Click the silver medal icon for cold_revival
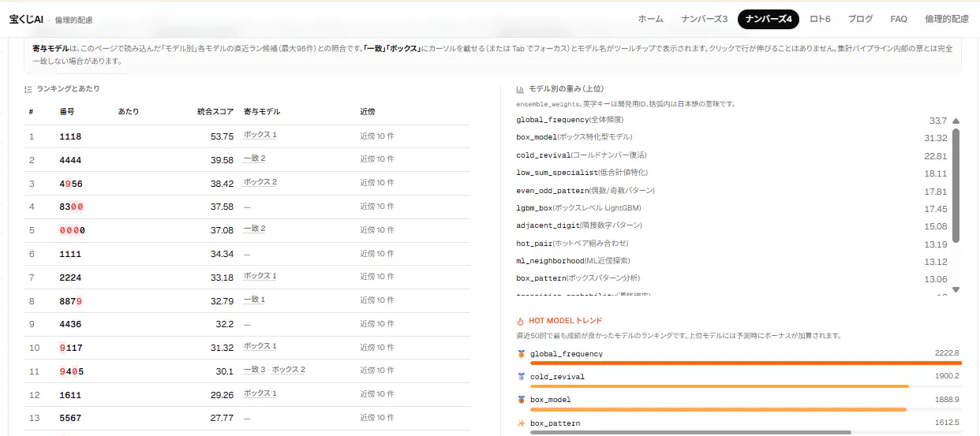The width and height of the screenshot is (980, 436). coord(521,377)
